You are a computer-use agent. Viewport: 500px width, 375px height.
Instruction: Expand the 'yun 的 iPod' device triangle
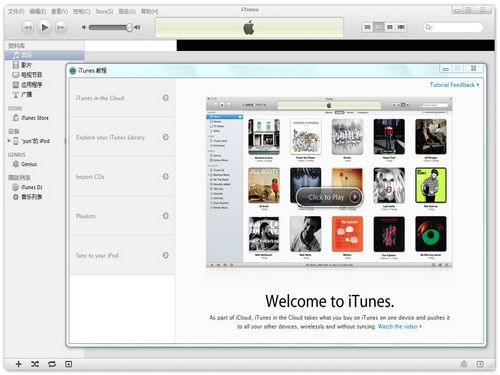(x=9, y=141)
